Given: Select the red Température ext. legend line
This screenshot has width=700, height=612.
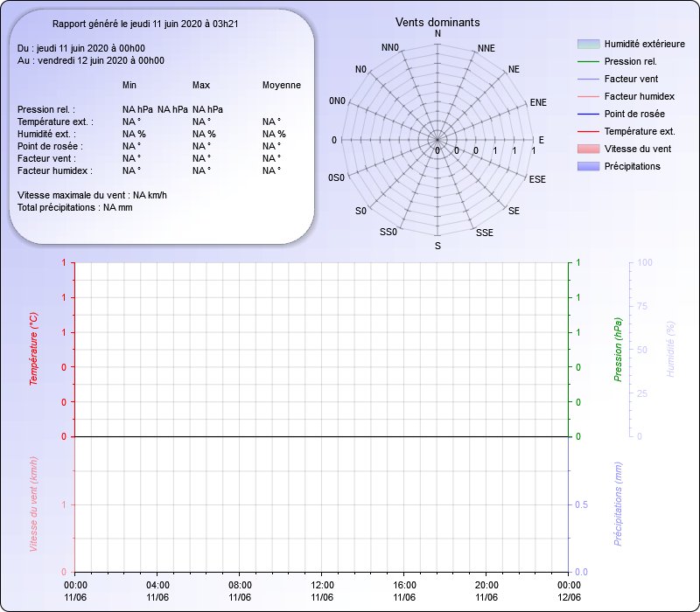Looking at the screenshot, I should tap(588, 132).
